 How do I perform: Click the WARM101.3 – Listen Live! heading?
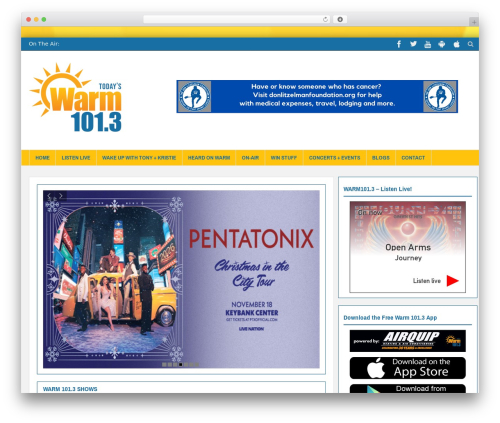click(x=378, y=189)
